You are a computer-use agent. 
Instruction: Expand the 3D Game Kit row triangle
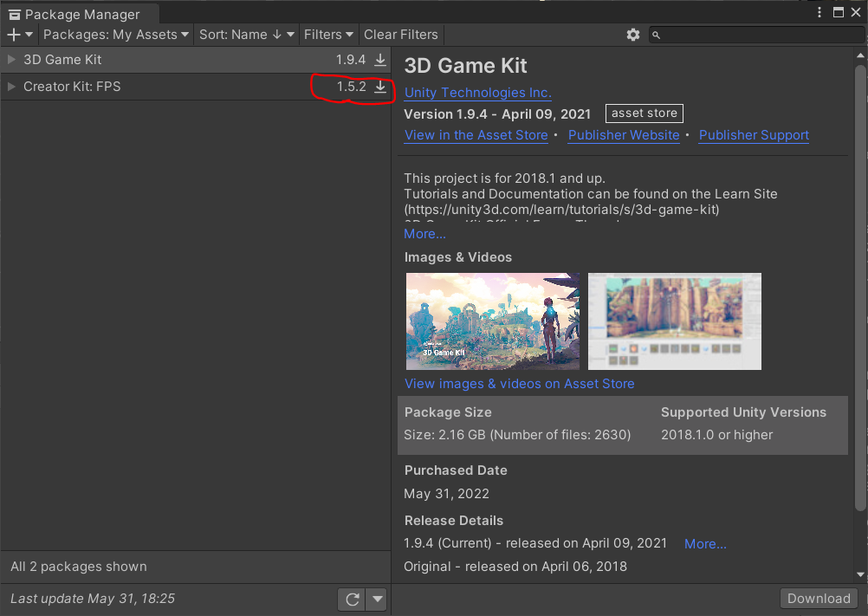[11, 60]
